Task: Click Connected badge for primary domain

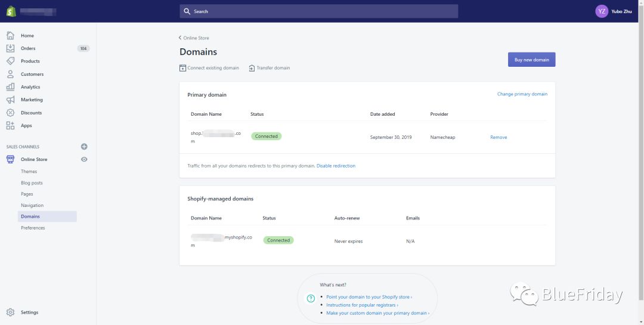Action: (x=266, y=137)
